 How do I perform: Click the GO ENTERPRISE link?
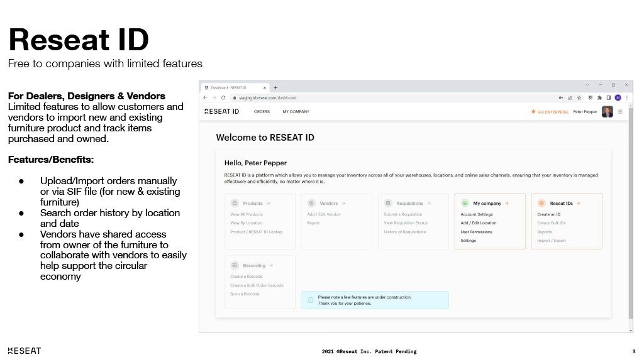550,112
